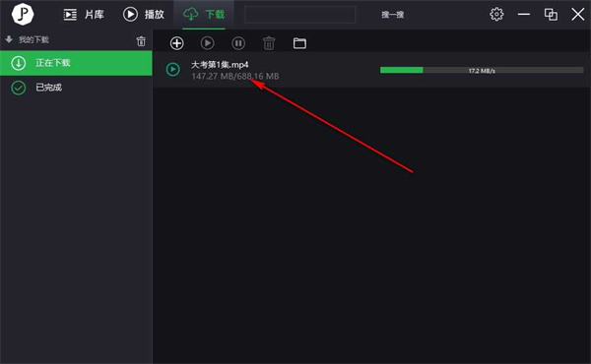Click the add new download plus icon
The width and height of the screenshot is (591, 364).
(x=176, y=43)
